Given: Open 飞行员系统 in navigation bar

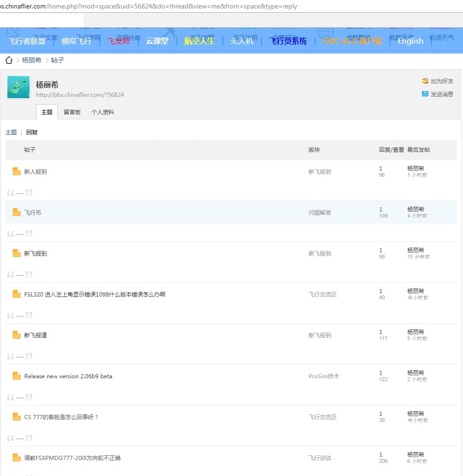Looking at the screenshot, I should (x=288, y=41).
